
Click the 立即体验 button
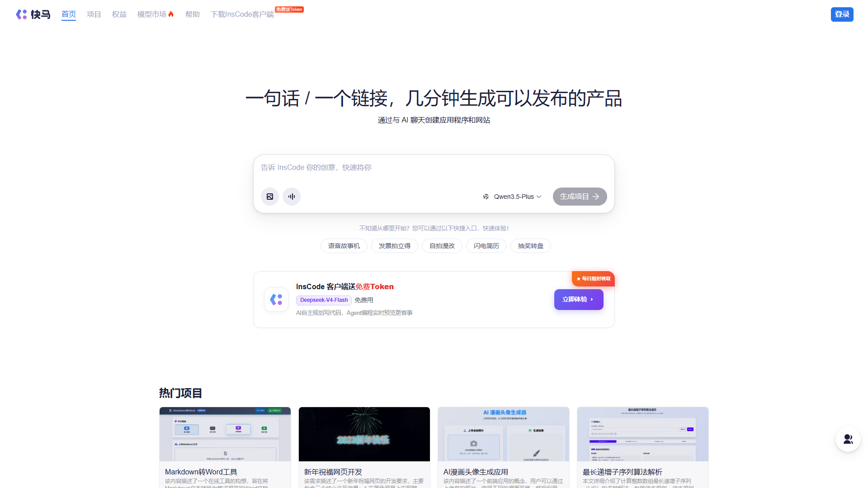[x=579, y=300]
